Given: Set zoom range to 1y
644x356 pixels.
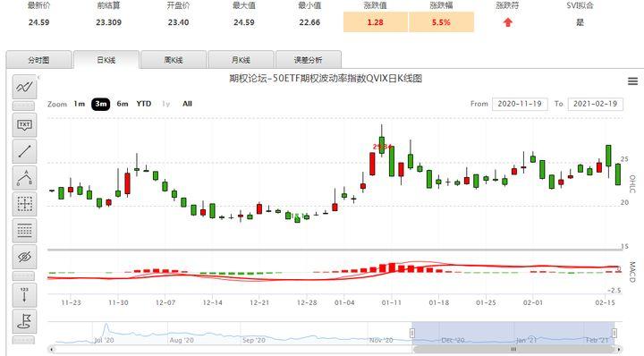Looking at the screenshot, I should pos(165,104).
